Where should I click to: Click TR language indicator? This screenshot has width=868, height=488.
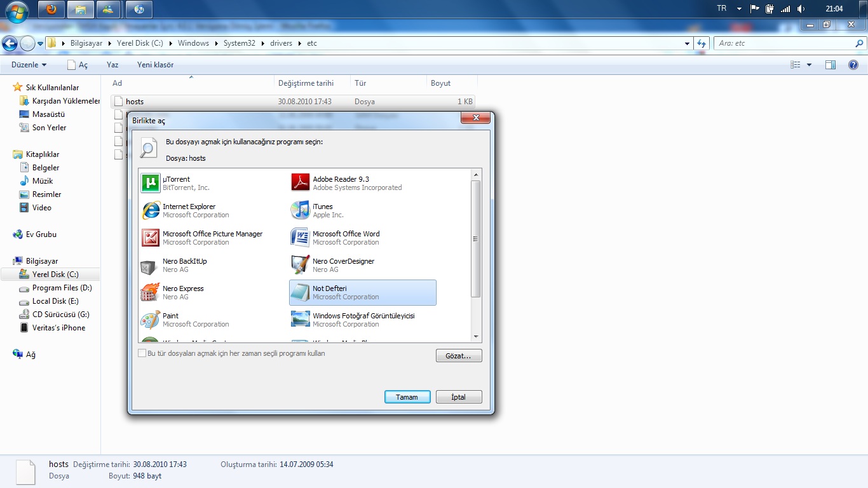pyautogui.click(x=721, y=8)
